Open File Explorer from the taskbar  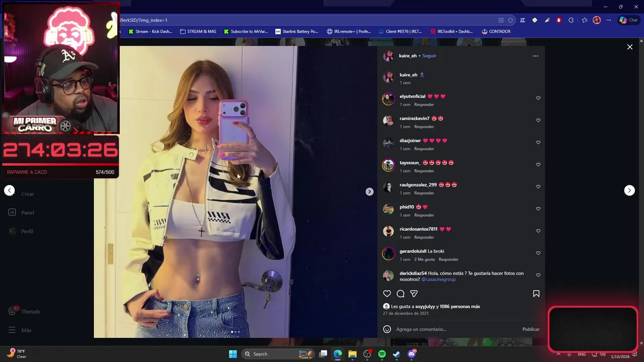click(352, 354)
